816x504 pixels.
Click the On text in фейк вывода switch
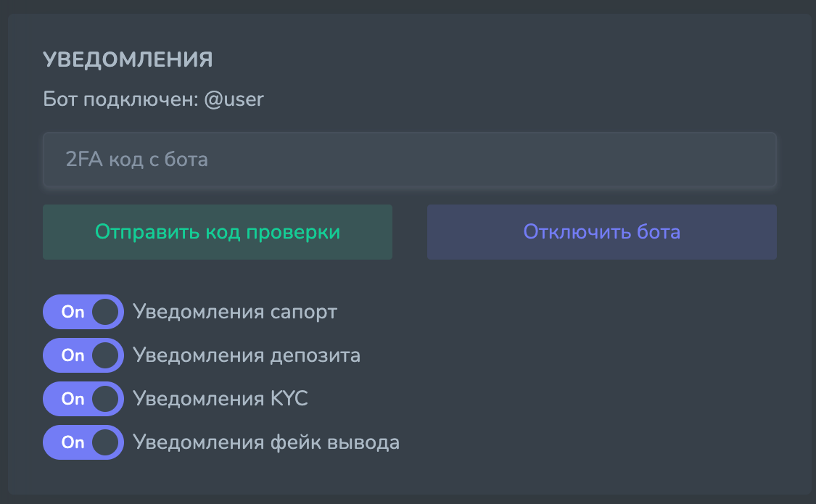[73, 442]
